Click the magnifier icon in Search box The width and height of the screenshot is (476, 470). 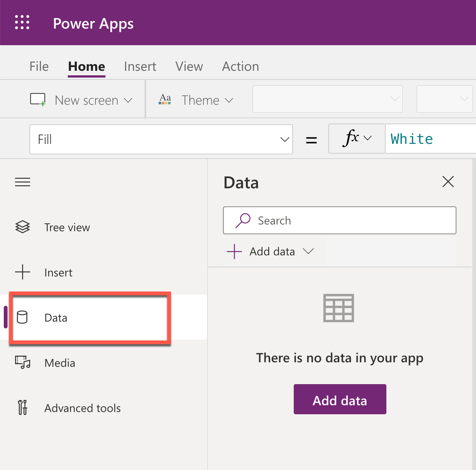pyautogui.click(x=243, y=220)
